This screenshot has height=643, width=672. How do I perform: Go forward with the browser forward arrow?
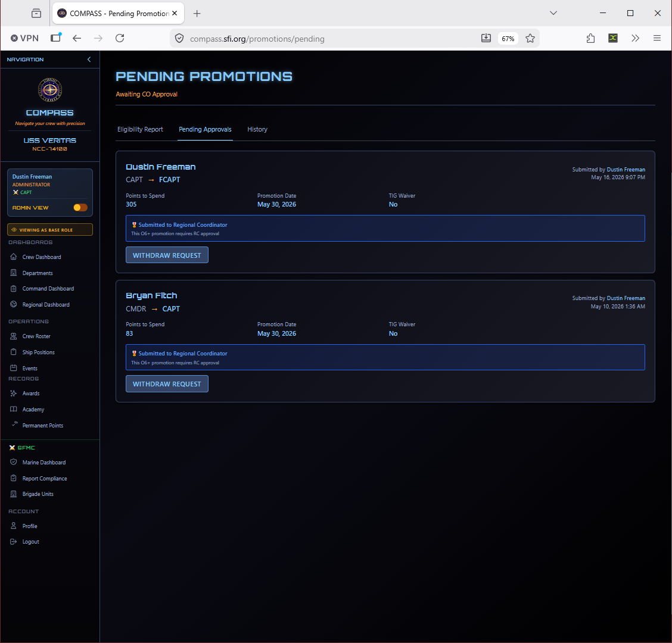(98, 38)
